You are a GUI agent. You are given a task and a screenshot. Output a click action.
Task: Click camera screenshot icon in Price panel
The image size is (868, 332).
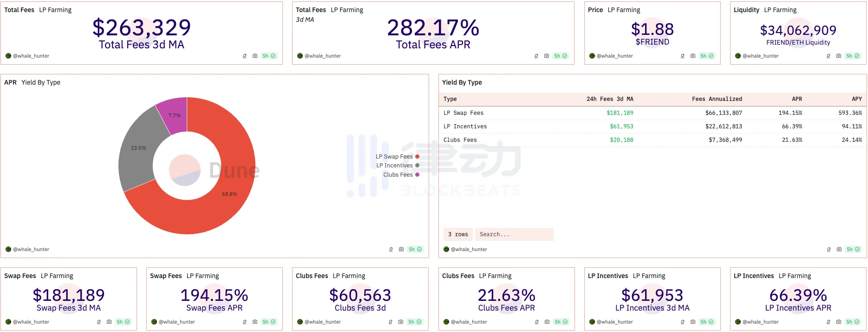[x=692, y=56]
